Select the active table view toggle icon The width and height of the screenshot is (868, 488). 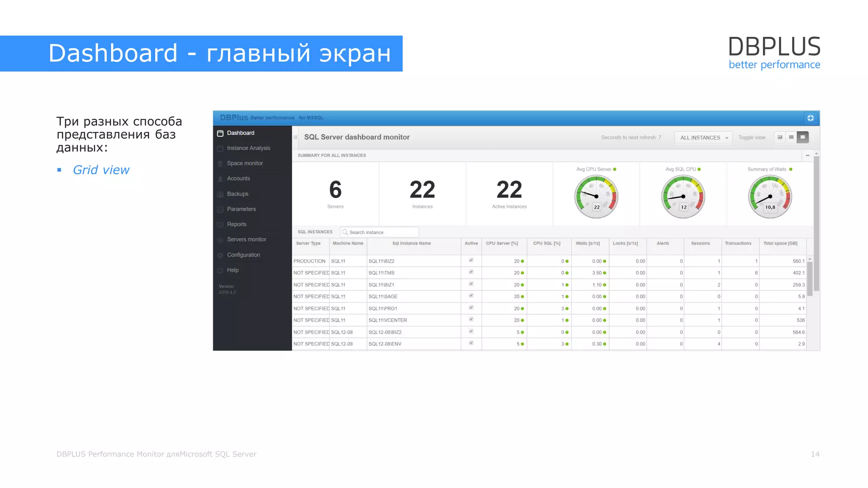click(803, 137)
